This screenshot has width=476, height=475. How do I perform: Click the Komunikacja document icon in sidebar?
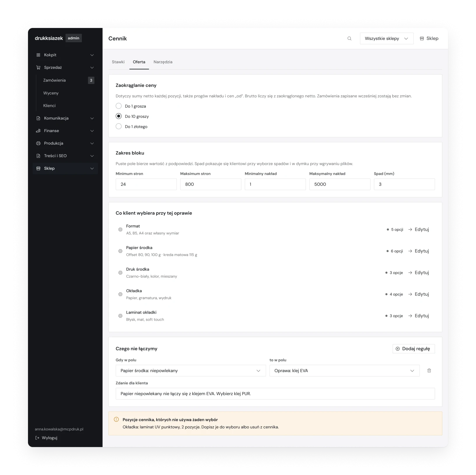38,118
